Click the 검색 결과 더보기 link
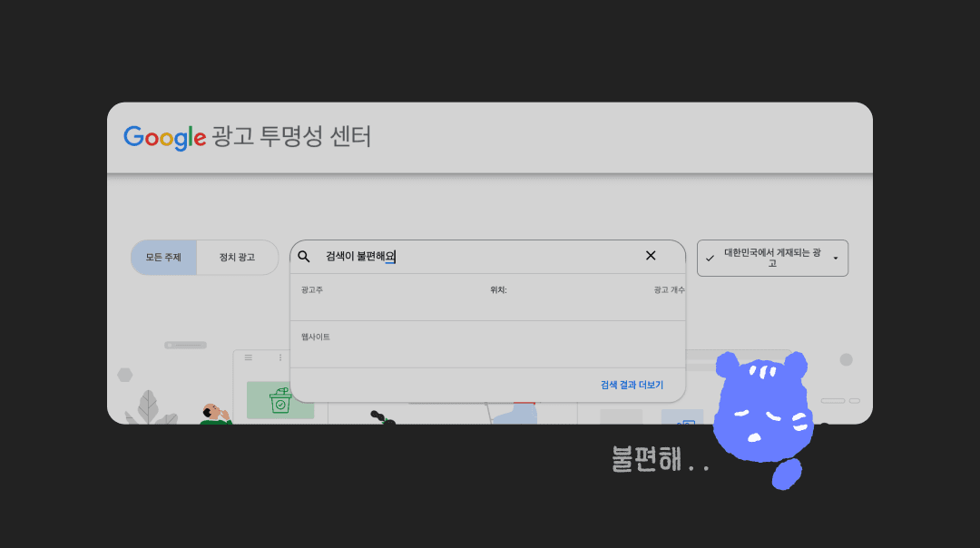980x548 pixels. tap(632, 385)
